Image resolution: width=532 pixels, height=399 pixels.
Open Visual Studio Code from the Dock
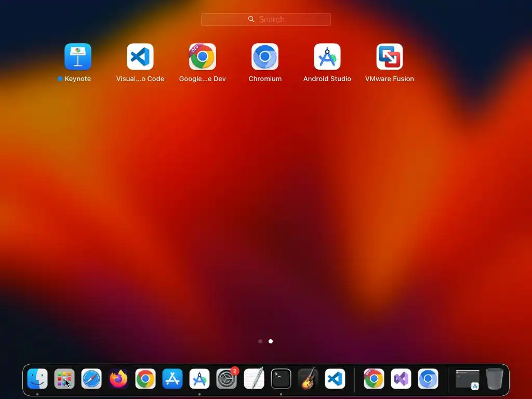[335, 379]
